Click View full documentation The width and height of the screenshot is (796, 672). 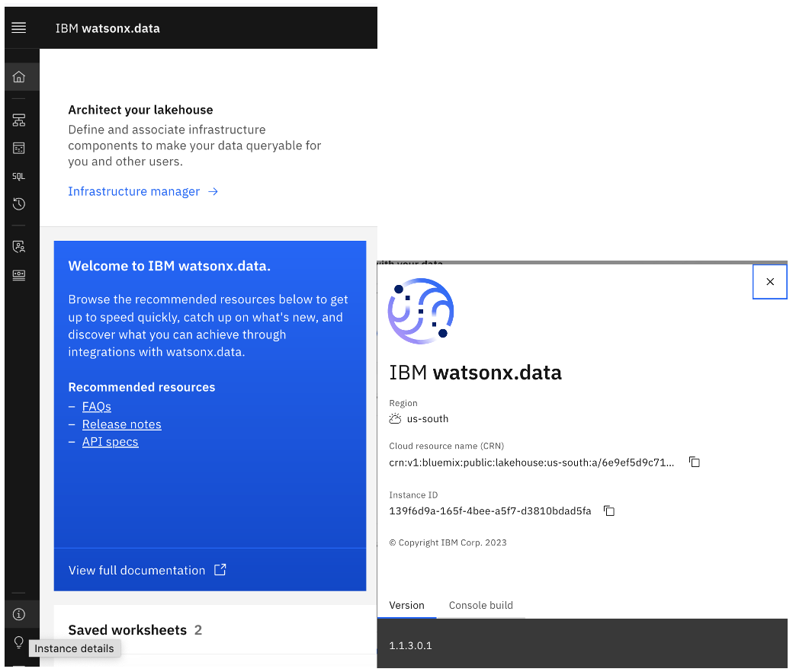[x=147, y=570]
